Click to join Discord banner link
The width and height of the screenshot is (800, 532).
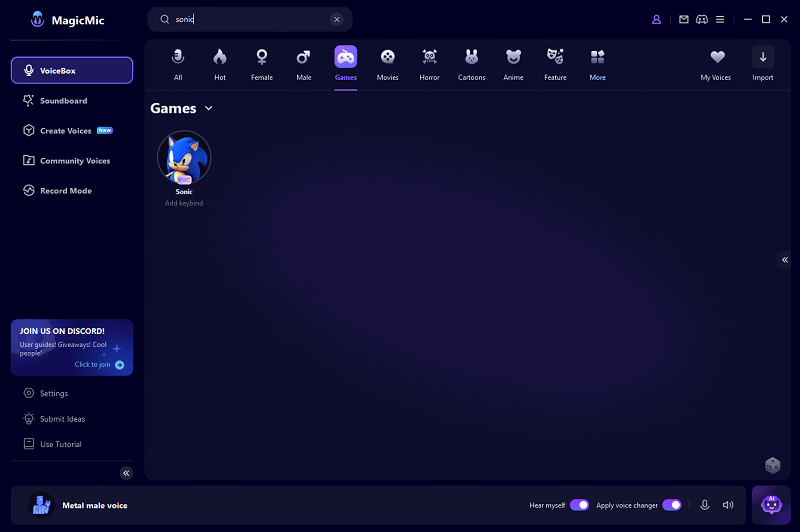[x=99, y=365]
